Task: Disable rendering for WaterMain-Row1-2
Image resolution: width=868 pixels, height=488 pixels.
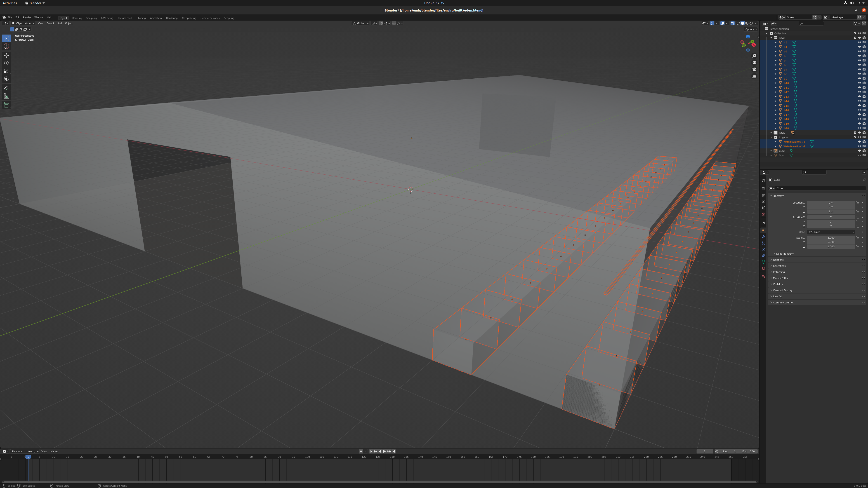Action: click(x=864, y=146)
